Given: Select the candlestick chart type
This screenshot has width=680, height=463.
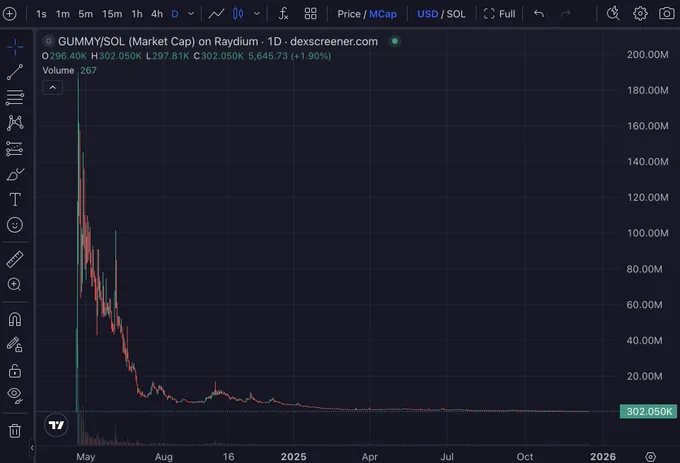Looking at the screenshot, I should (238, 14).
